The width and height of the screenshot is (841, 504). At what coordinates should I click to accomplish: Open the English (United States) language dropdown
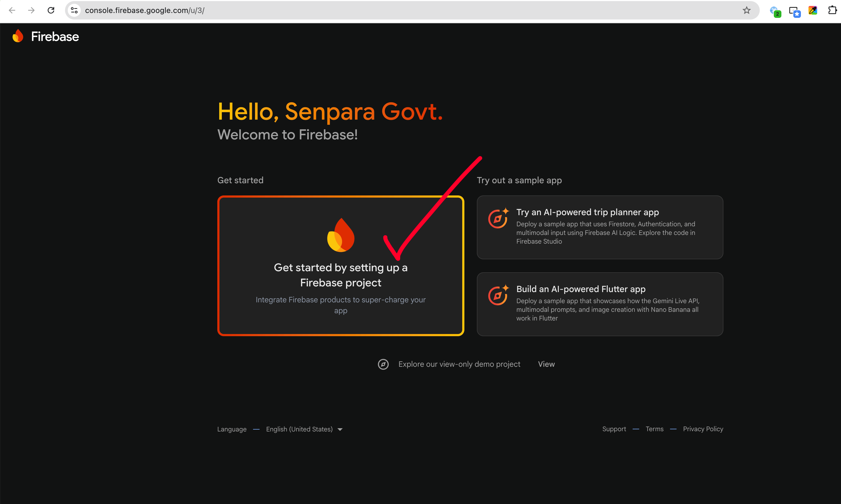tap(304, 429)
